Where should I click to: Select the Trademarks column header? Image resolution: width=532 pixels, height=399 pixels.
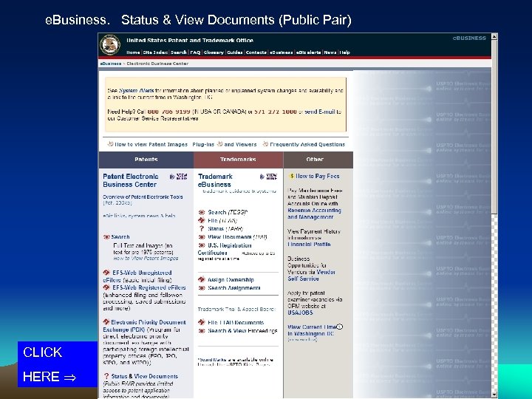pyautogui.click(x=238, y=160)
